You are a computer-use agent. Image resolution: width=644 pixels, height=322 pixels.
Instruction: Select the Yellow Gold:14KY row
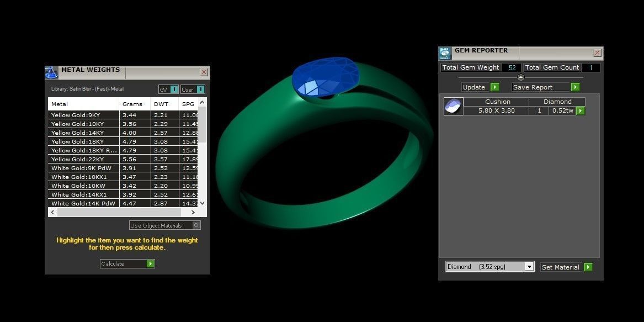[123, 133]
